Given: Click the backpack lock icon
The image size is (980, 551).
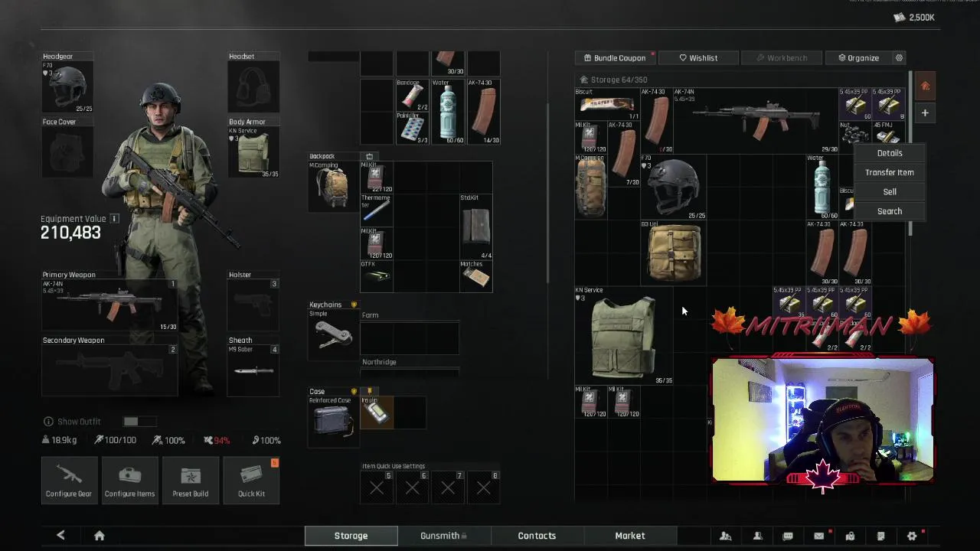Looking at the screenshot, I should click(369, 157).
